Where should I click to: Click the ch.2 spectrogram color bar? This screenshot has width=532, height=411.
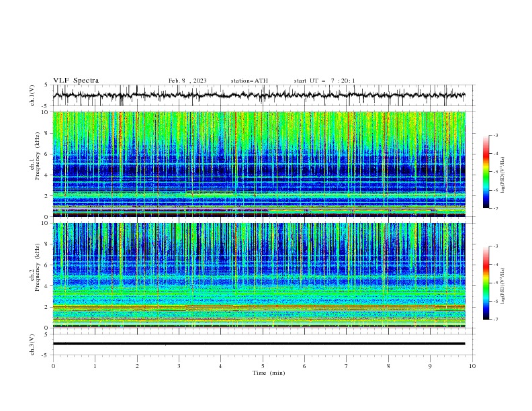coord(486,283)
